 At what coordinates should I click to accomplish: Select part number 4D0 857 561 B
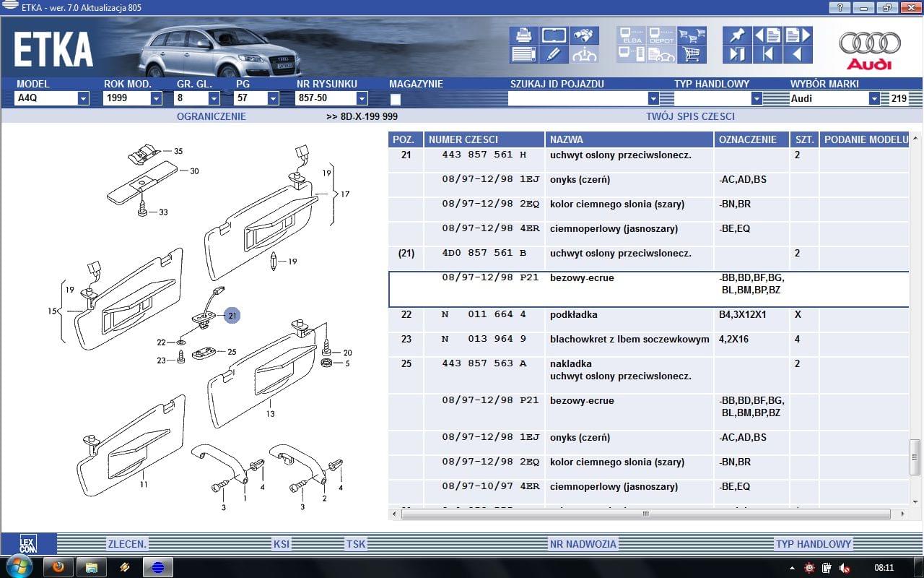tap(484, 253)
